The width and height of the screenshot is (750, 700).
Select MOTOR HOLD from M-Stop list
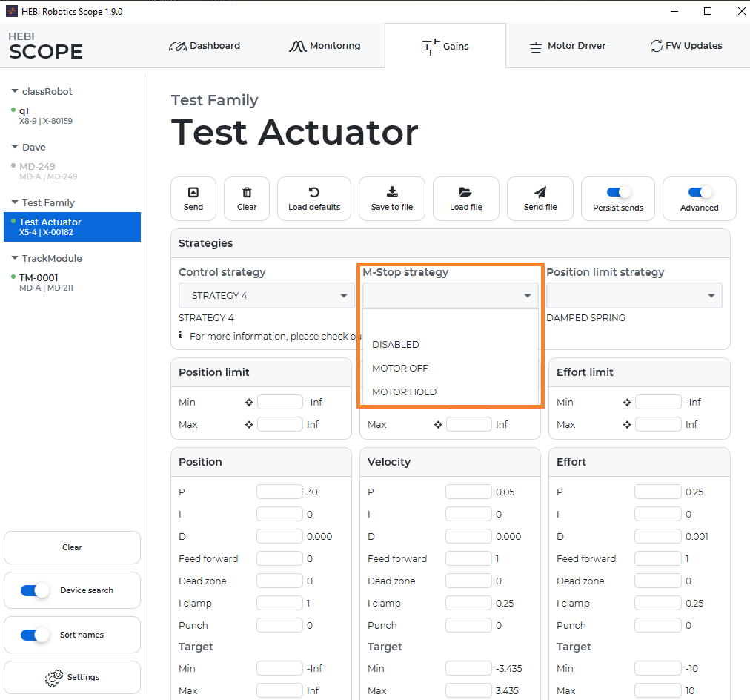[x=405, y=392]
